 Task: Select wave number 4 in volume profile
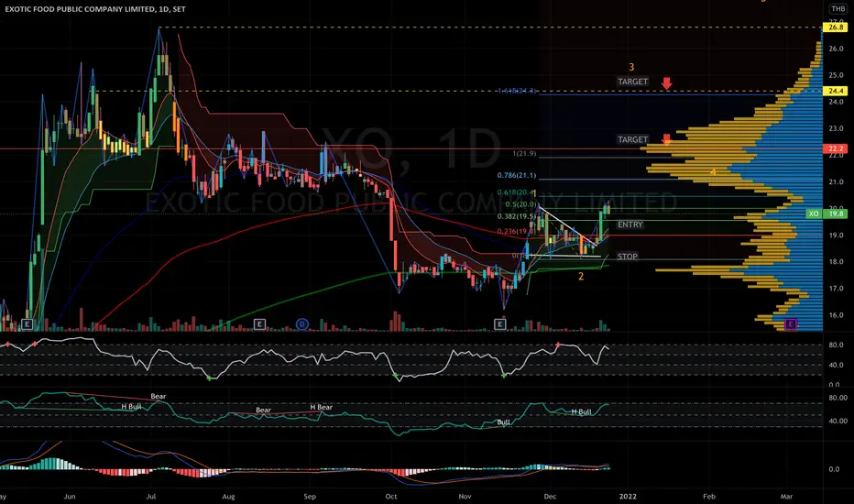pyautogui.click(x=712, y=172)
